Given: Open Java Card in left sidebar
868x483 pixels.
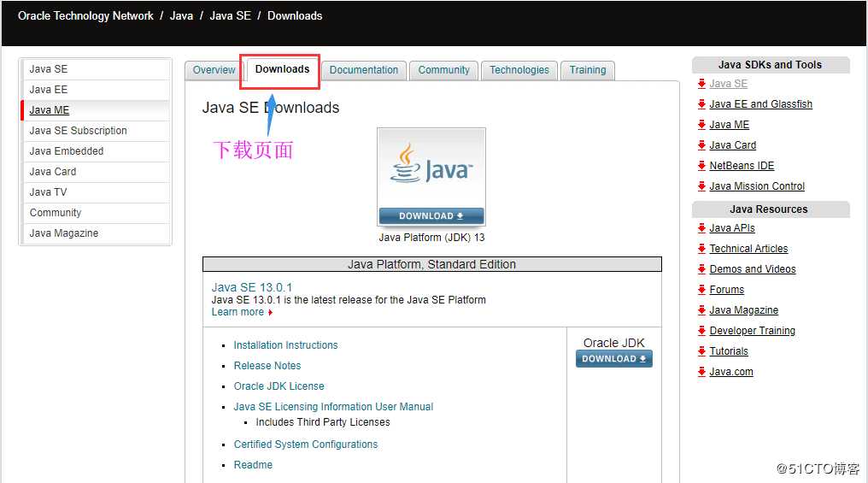Looking at the screenshot, I should pos(97,172).
